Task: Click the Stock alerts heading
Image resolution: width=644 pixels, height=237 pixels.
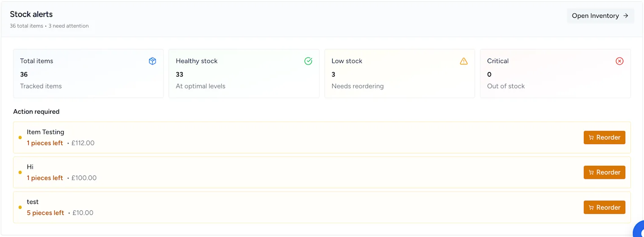Action: (x=31, y=14)
